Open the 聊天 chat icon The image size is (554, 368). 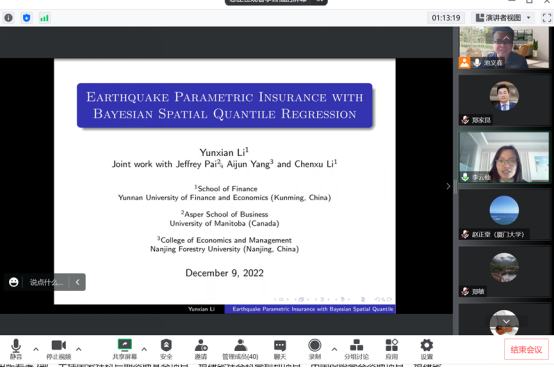280,349
